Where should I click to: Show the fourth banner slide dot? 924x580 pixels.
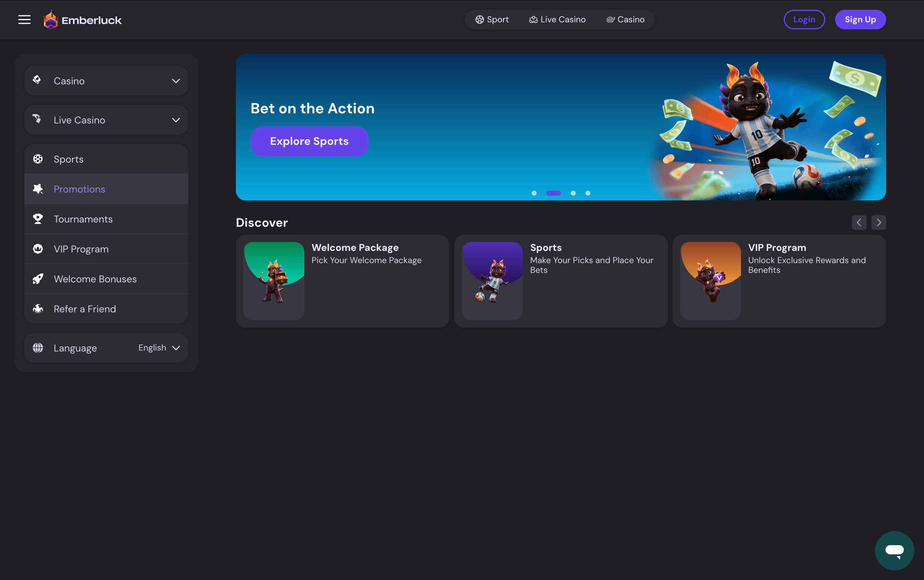pos(588,193)
